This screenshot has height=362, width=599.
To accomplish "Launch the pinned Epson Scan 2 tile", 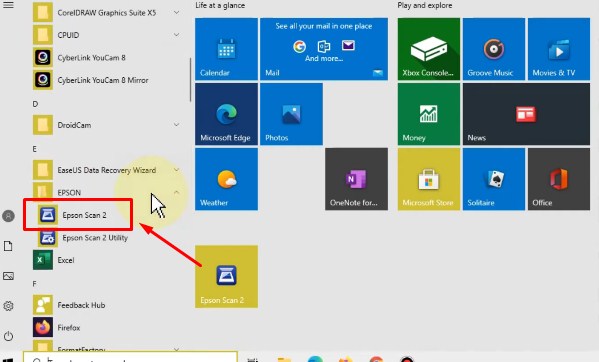I will [226, 276].
